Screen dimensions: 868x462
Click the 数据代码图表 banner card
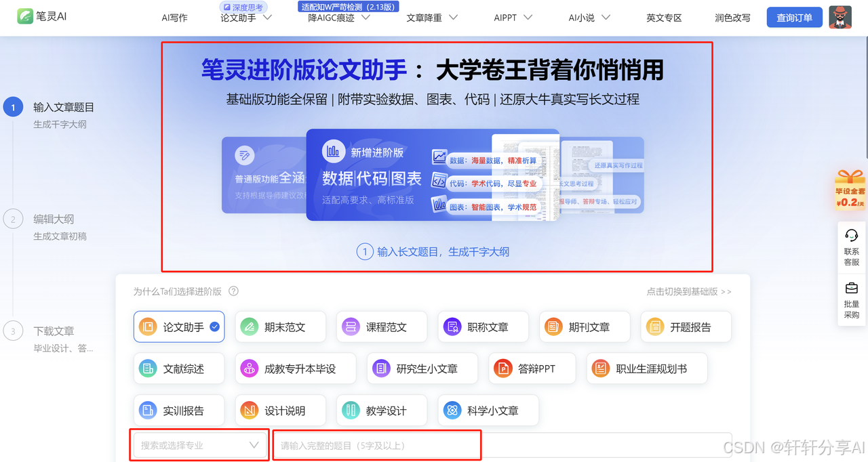[x=433, y=175]
